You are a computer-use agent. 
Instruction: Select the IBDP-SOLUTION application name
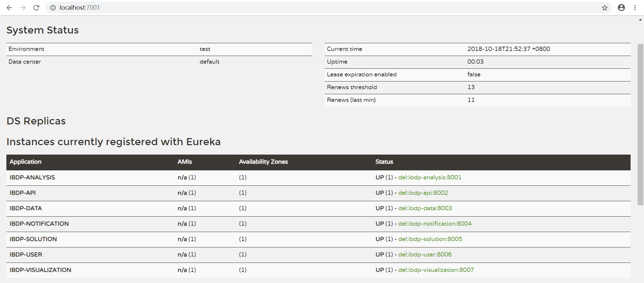click(33, 239)
